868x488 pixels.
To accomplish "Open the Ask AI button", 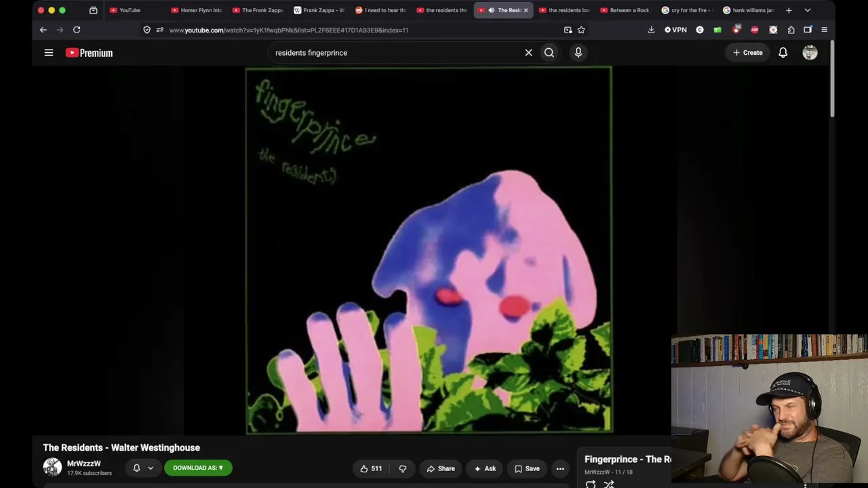I will 485,468.
